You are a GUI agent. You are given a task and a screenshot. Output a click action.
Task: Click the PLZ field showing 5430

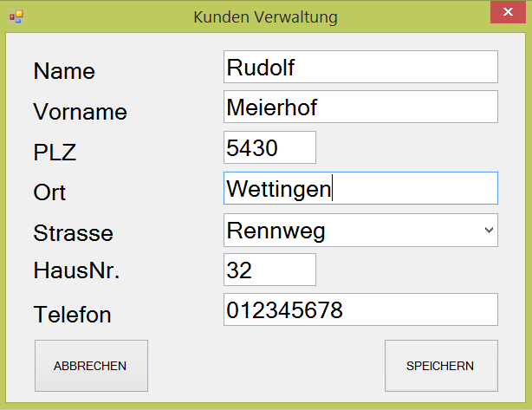click(x=269, y=148)
